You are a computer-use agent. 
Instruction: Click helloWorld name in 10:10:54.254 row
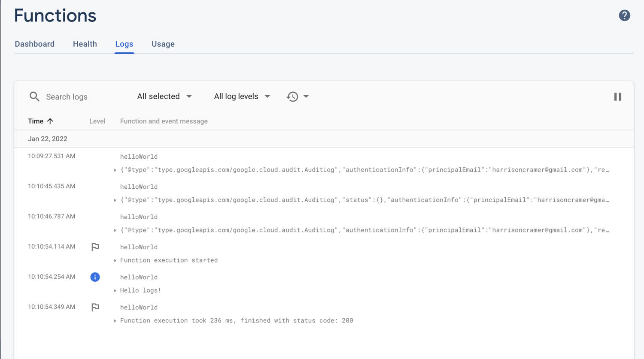click(139, 277)
